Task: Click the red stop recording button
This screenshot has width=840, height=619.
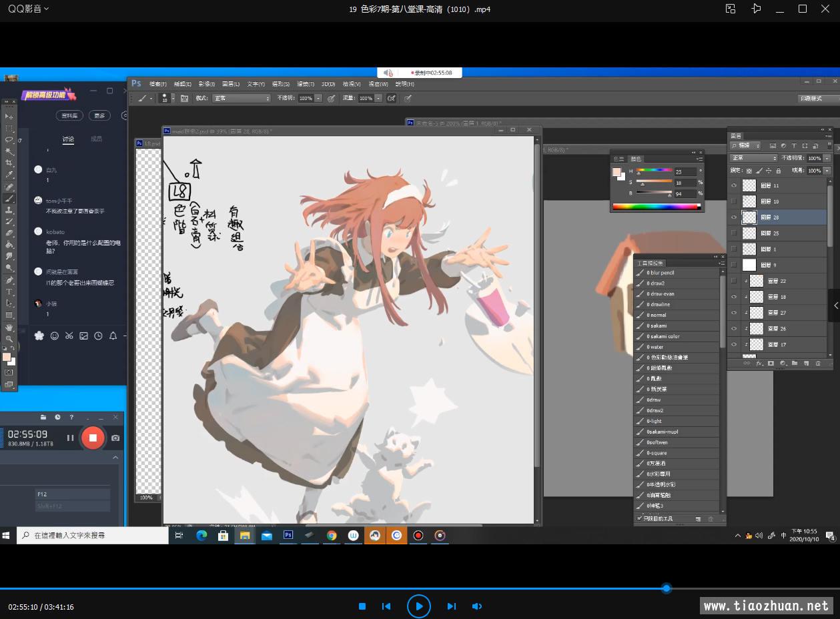Action: pos(93,438)
